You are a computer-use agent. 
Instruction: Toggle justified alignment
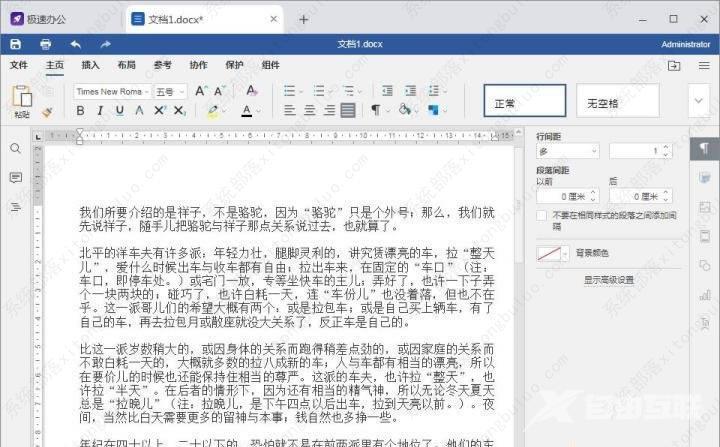(x=348, y=110)
